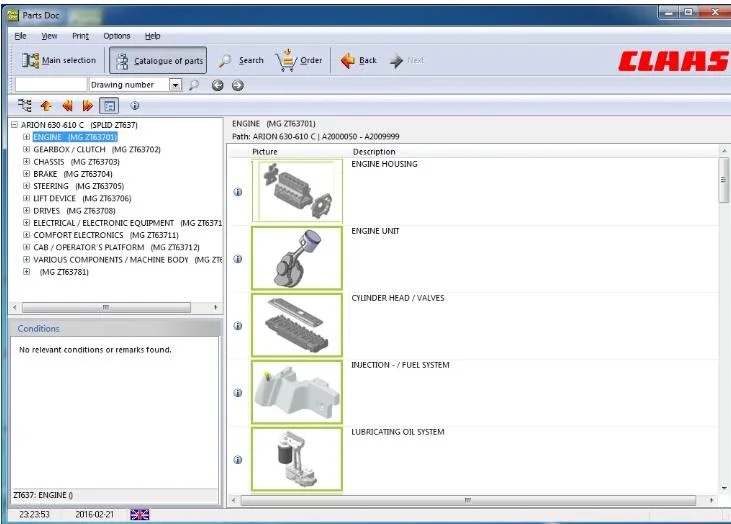Click the tree structure icon in the navigation toolbar
The image size is (731, 524).
[x=25, y=105]
